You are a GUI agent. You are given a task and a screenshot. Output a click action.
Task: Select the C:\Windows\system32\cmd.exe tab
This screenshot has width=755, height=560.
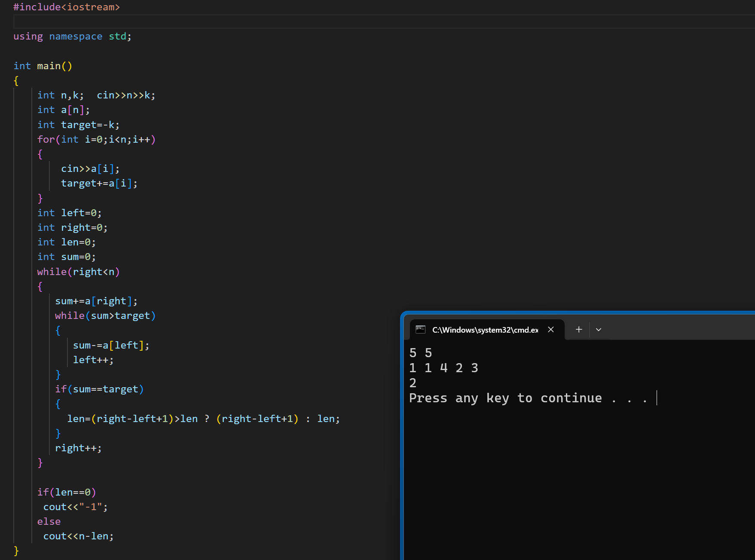[x=487, y=330]
